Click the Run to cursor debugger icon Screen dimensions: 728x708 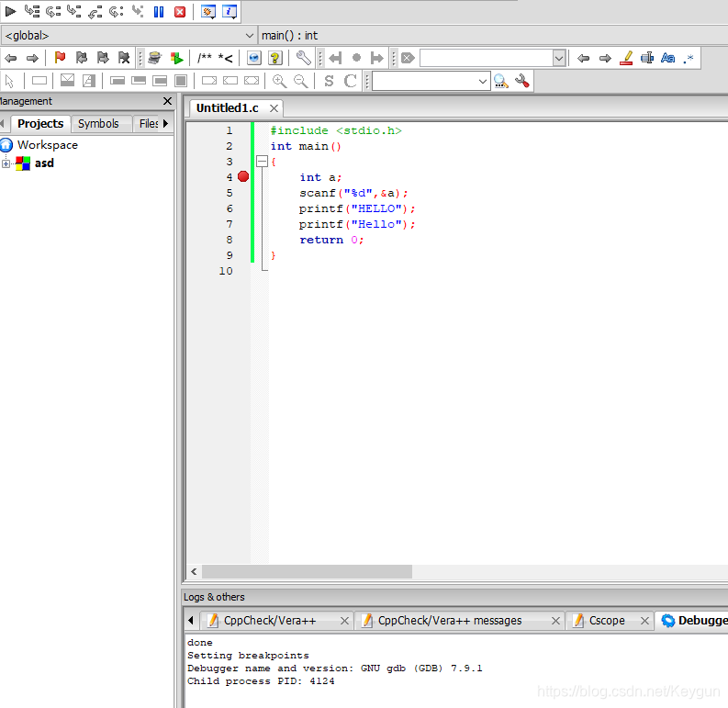(x=31, y=11)
